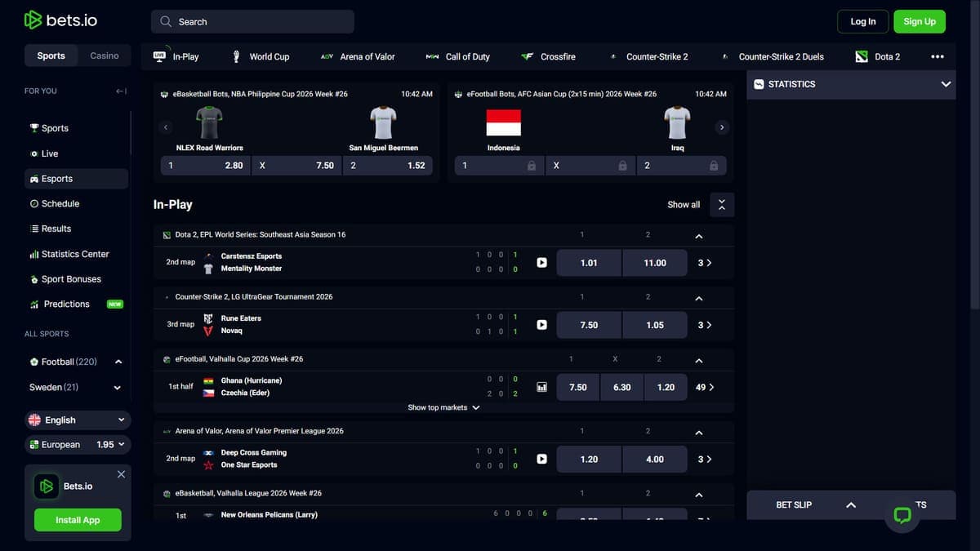This screenshot has height=551, width=980.
Task: Bet on San Miguel Beermen at 1.52
Action: point(387,165)
